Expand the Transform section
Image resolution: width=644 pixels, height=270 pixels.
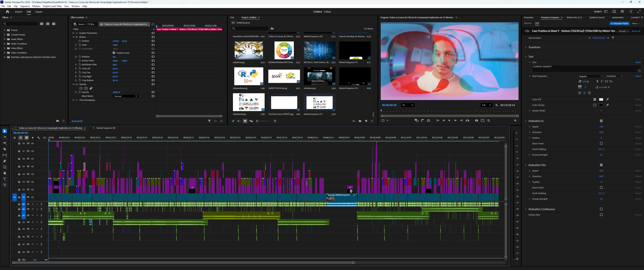click(x=534, y=47)
